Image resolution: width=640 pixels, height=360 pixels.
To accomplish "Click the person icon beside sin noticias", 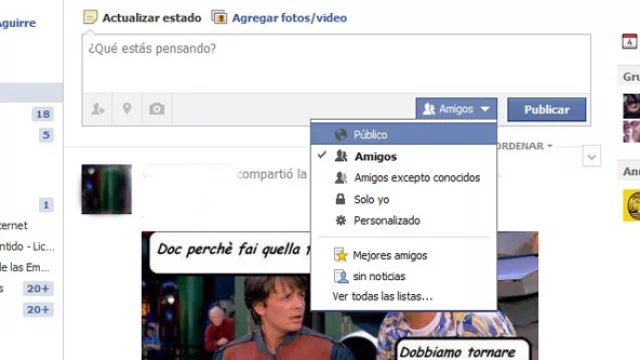I will tap(341, 276).
